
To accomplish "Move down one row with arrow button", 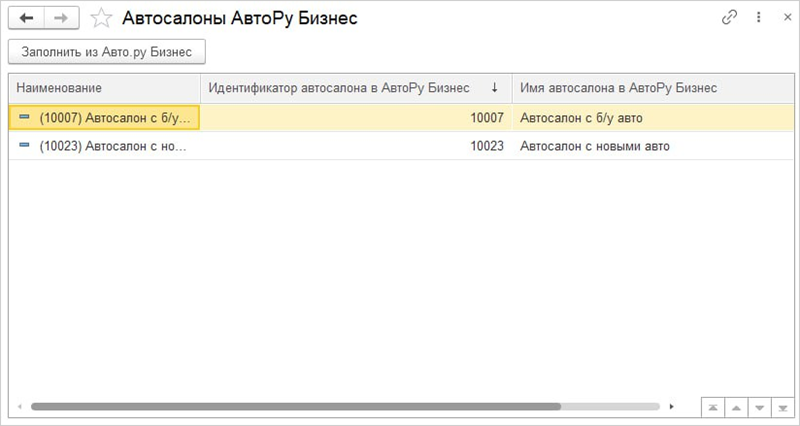I will pyautogui.click(x=760, y=408).
